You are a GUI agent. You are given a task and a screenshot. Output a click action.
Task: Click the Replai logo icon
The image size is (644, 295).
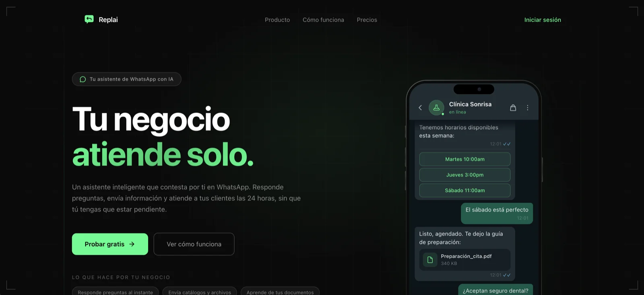89,19
